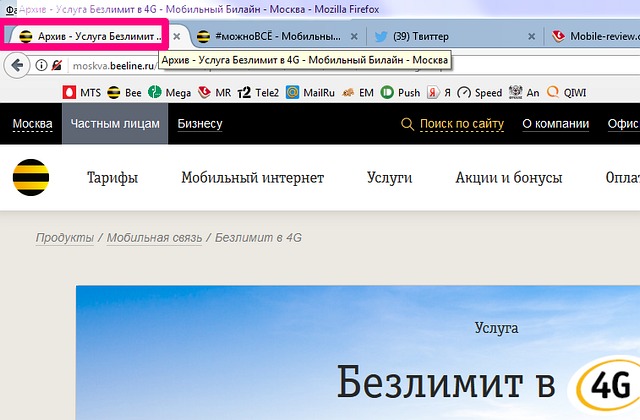Open the Speed bookmark

click(x=480, y=93)
